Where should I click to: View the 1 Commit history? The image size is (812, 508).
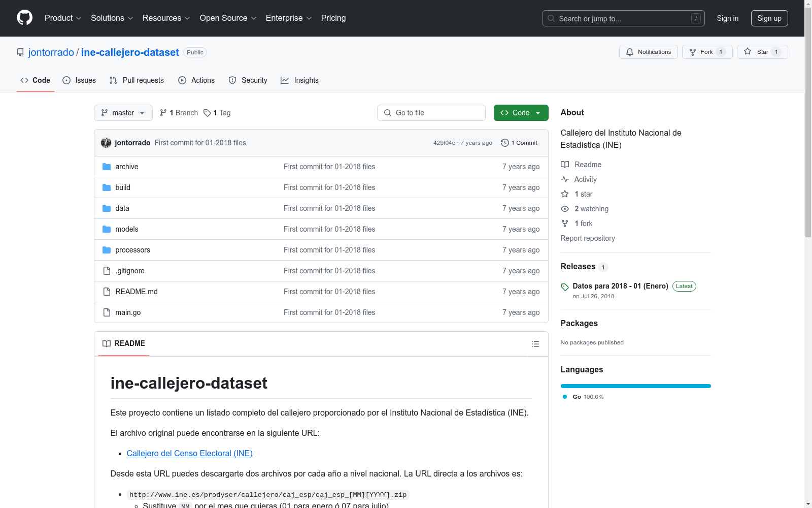tap(519, 143)
